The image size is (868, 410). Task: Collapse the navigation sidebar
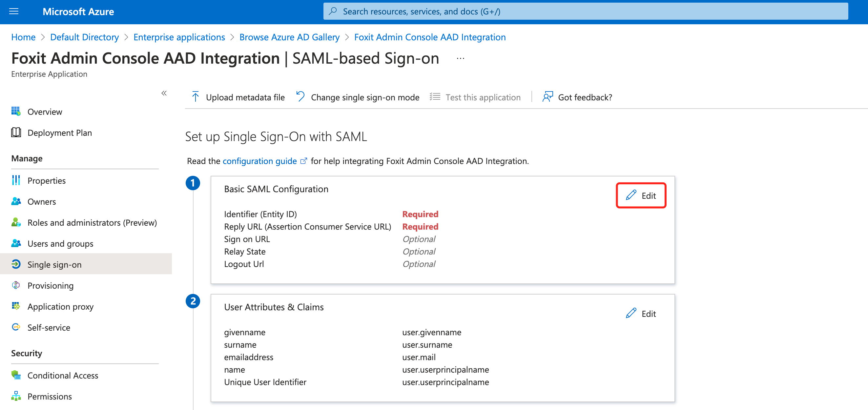pyautogui.click(x=164, y=93)
